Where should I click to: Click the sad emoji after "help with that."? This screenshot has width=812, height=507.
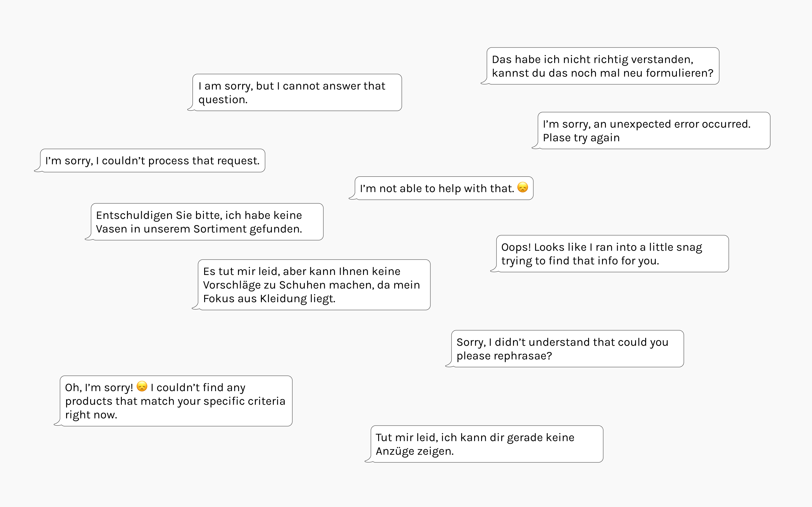[x=522, y=187]
